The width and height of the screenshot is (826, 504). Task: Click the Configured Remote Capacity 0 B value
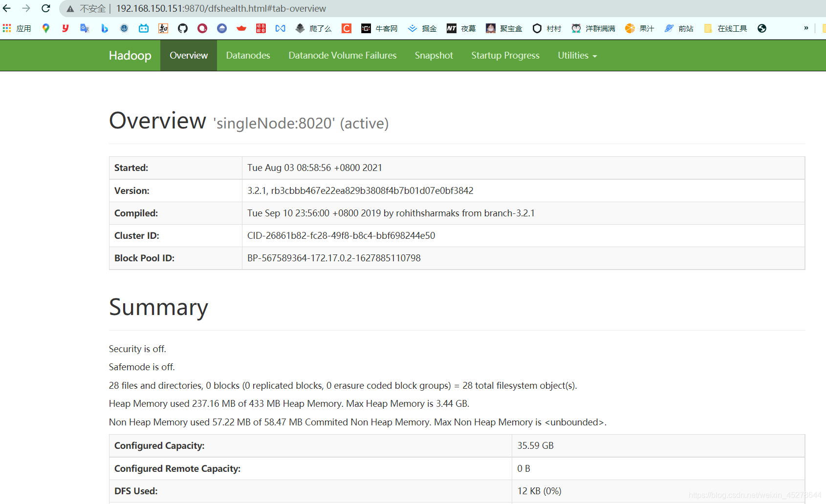[524, 468]
